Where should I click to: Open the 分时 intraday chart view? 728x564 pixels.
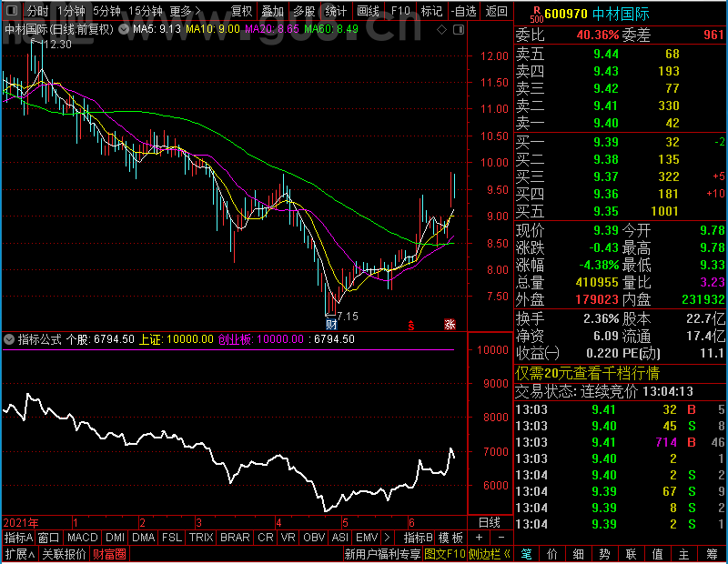pos(36,11)
